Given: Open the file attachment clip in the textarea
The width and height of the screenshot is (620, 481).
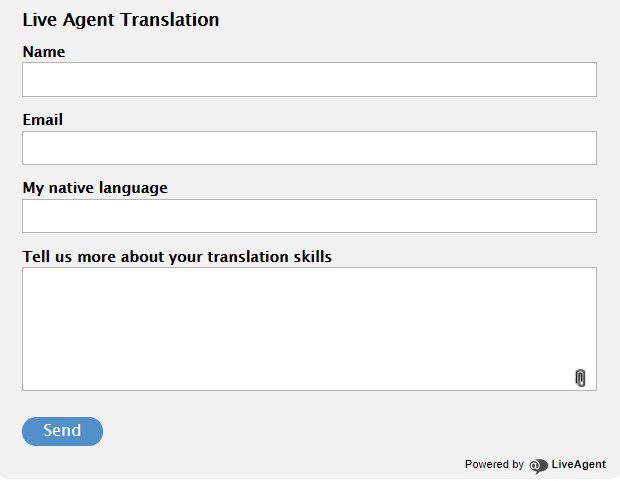Looking at the screenshot, I should coord(580,377).
